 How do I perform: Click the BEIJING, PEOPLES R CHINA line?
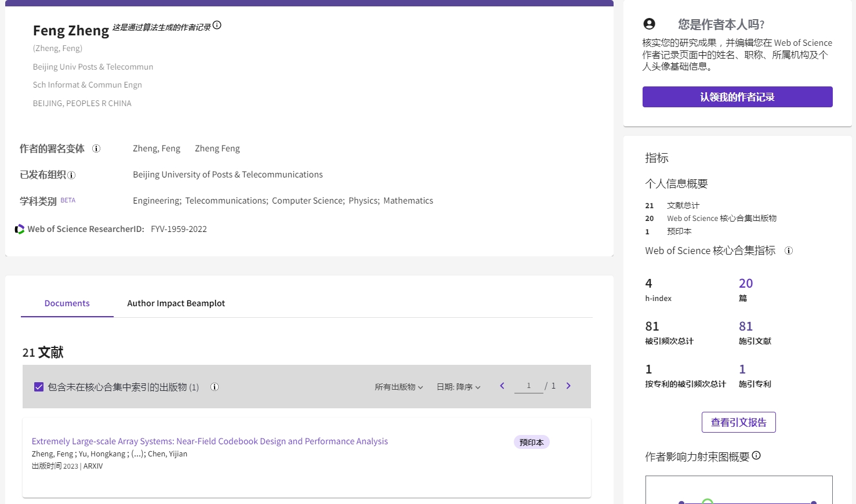tap(82, 103)
